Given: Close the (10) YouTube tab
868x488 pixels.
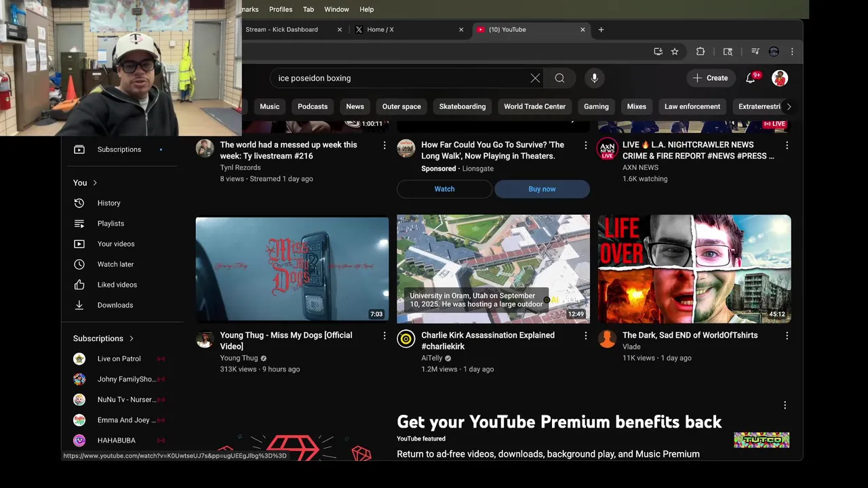Looking at the screenshot, I should click(x=583, y=30).
